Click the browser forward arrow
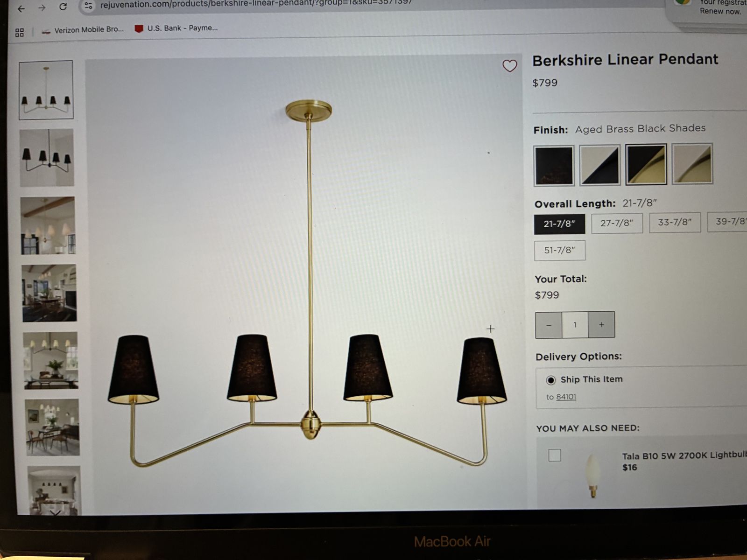The height and width of the screenshot is (560, 747). coord(42,8)
